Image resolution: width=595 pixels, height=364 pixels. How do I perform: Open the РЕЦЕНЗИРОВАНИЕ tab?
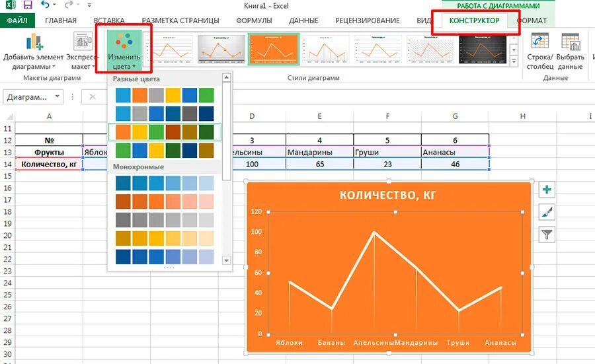point(368,20)
